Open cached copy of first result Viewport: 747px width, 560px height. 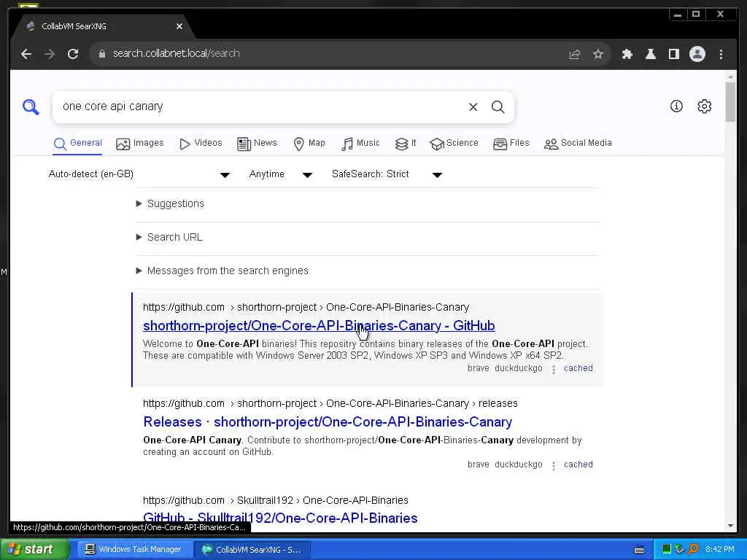coord(578,368)
